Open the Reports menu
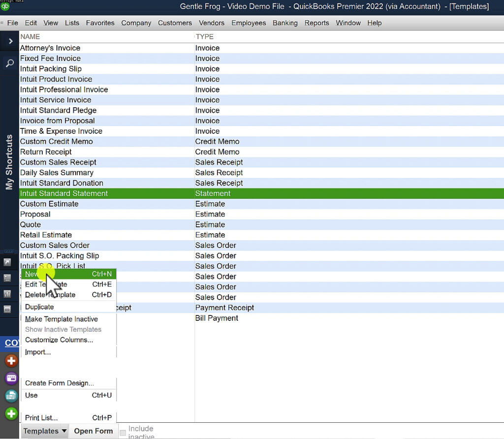The image size is (504, 439). 316,23
